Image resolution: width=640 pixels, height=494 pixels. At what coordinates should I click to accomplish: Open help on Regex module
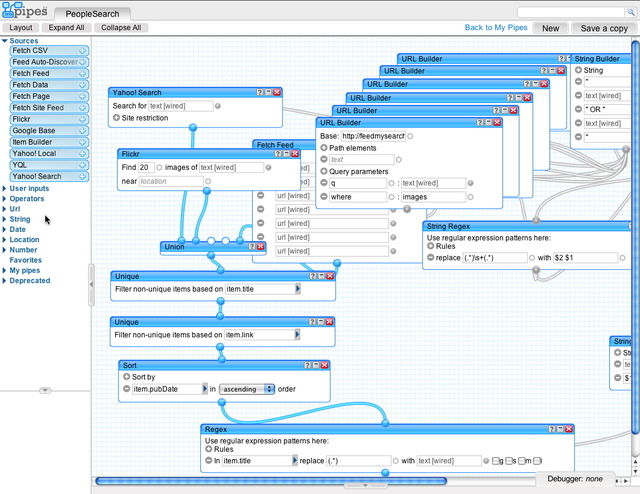click(x=551, y=429)
